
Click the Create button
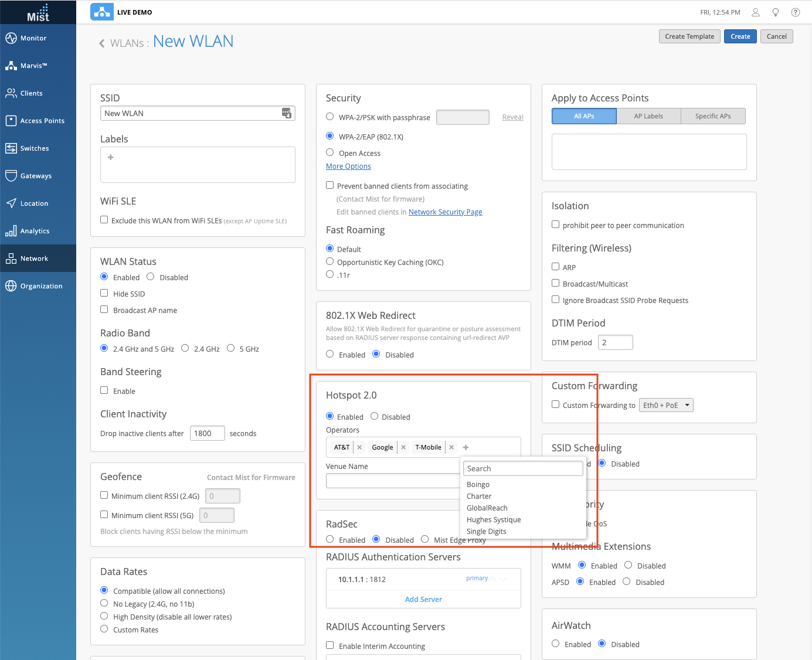point(740,36)
